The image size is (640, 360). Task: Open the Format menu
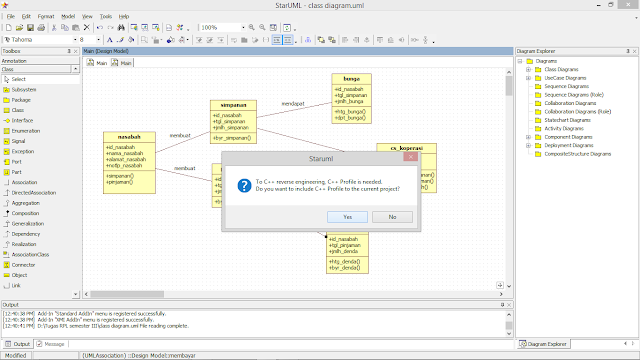pos(46,16)
